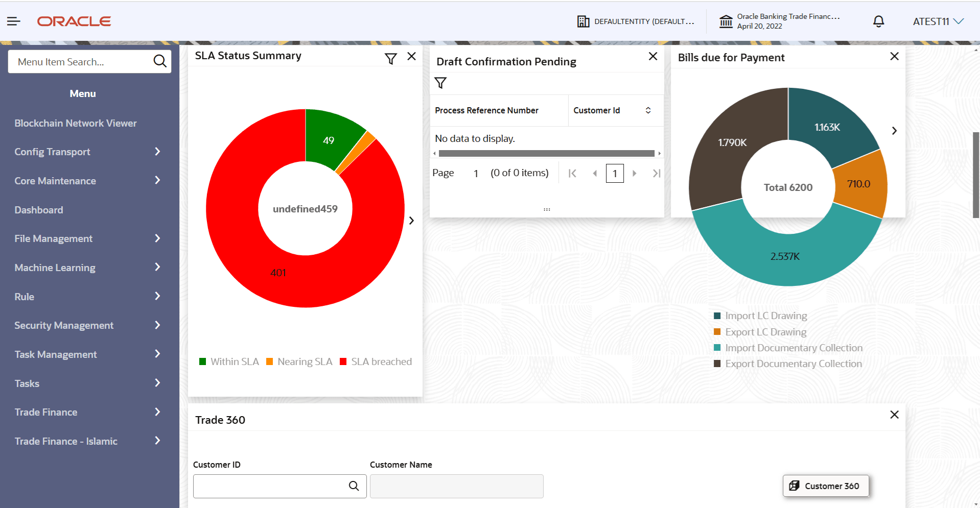The height and width of the screenshot is (508, 980).
Task: Toggle the SLA breached legend item
Action: coord(376,361)
